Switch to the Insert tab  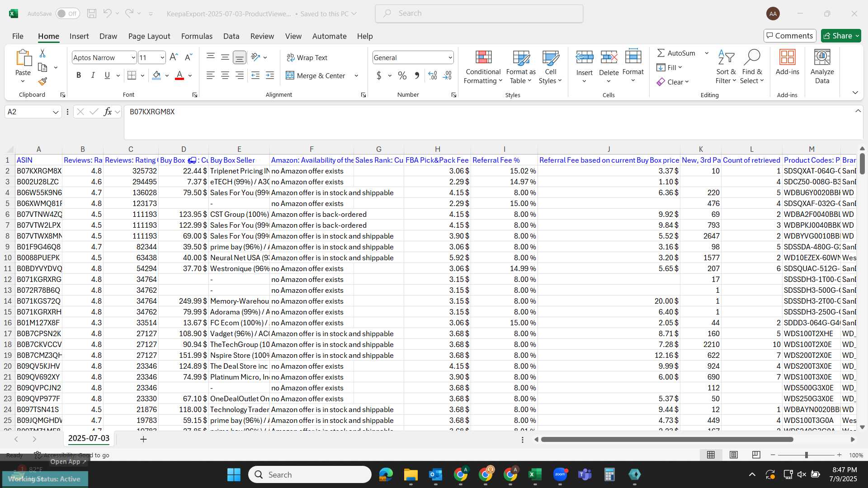pos(79,36)
